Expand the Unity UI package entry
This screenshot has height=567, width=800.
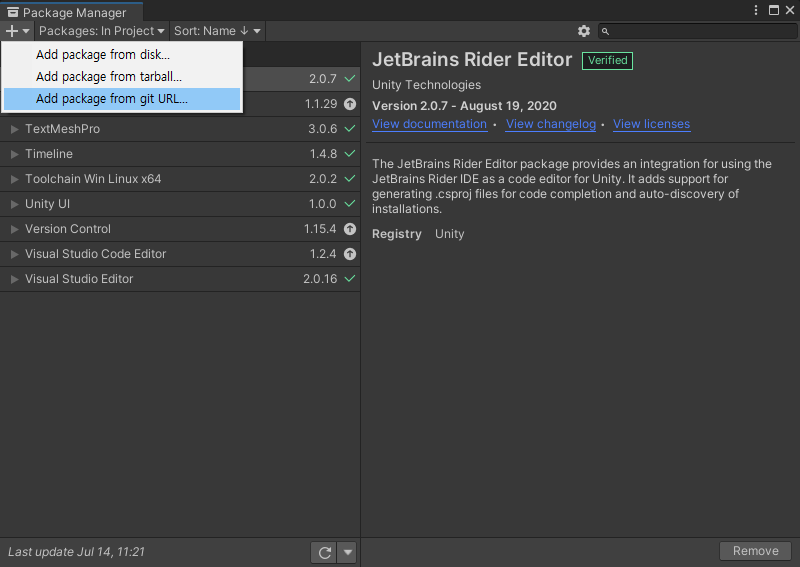(x=15, y=204)
